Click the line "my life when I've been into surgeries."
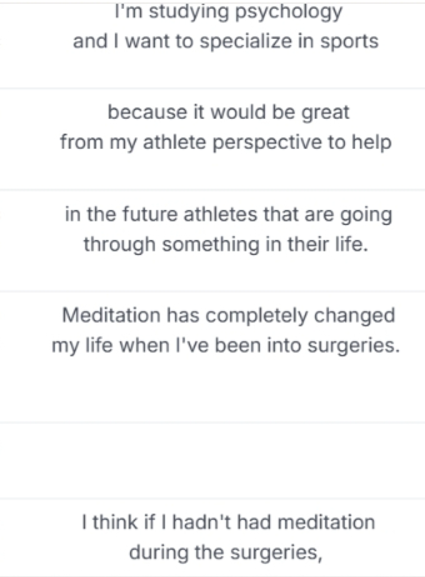The image size is (425, 577). click(226, 346)
